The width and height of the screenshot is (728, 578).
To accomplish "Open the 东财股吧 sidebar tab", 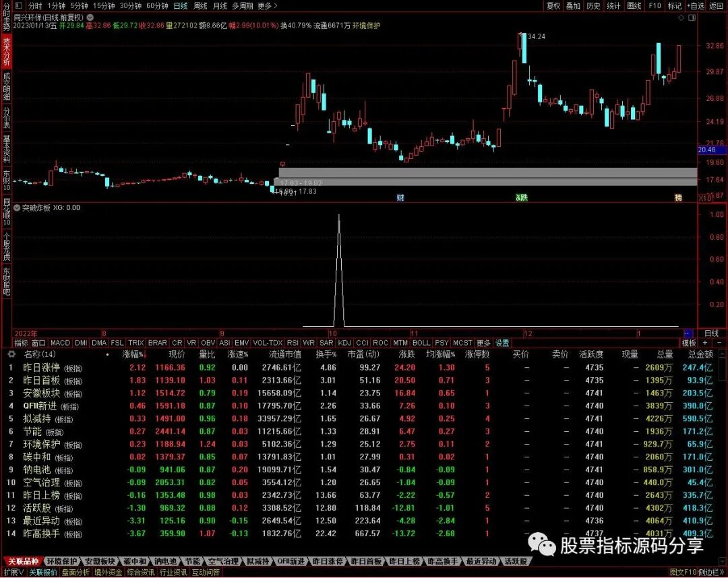I will coord(7,281).
